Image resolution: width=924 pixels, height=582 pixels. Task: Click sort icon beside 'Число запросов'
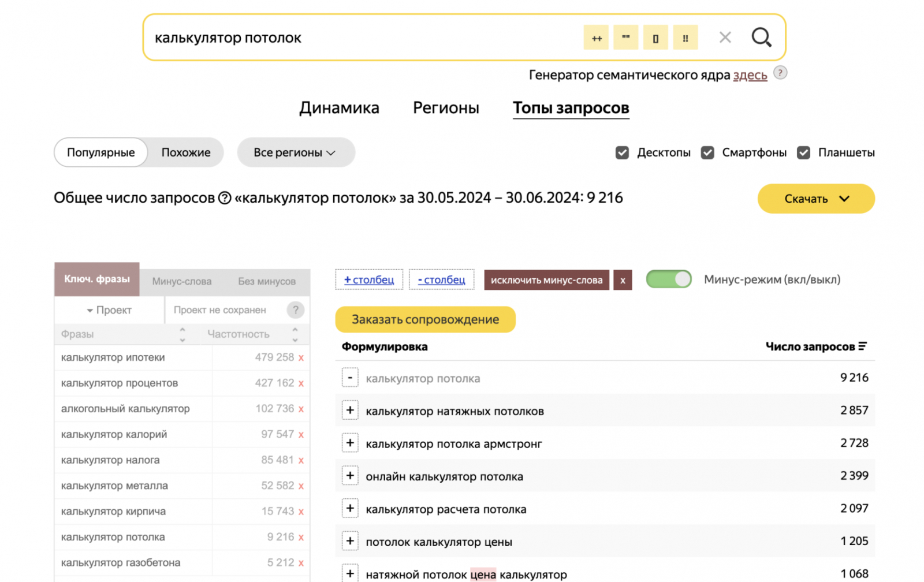[x=863, y=346]
